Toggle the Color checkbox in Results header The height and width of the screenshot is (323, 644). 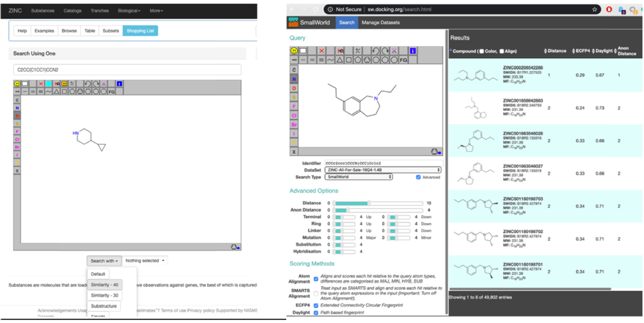click(x=482, y=51)
